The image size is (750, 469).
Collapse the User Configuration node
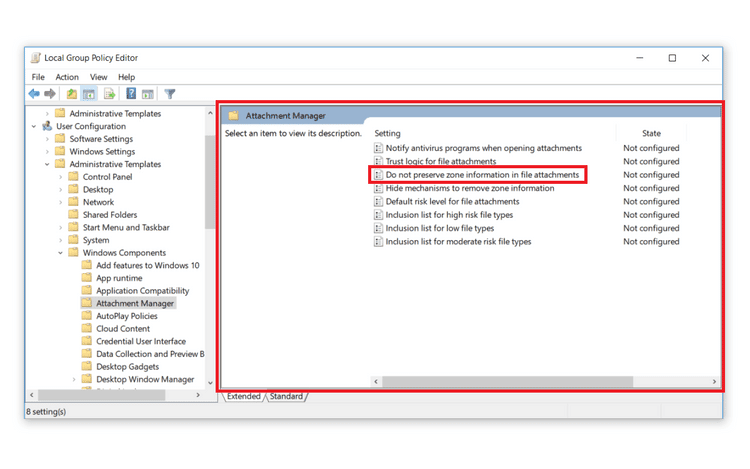[33, 126]
